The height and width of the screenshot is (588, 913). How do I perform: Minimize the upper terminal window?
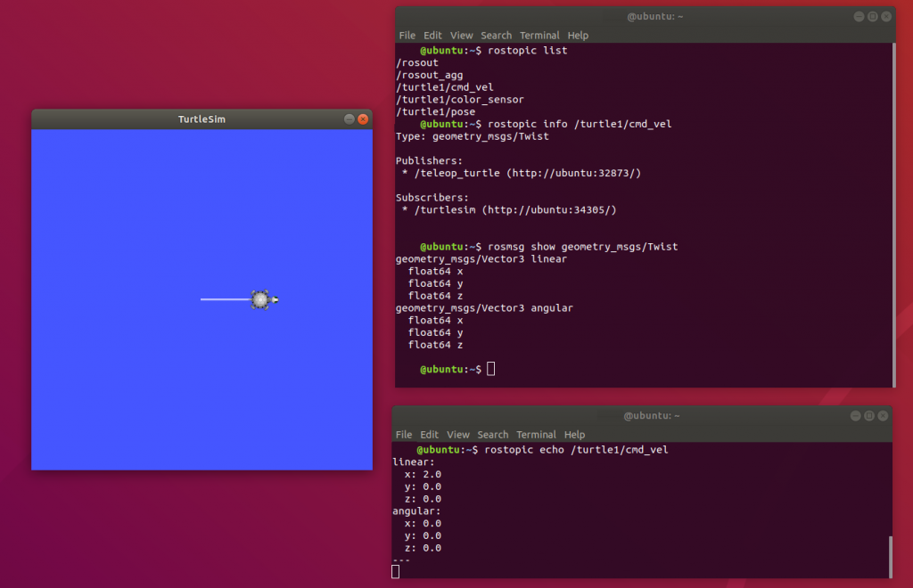tap(858, 16)
